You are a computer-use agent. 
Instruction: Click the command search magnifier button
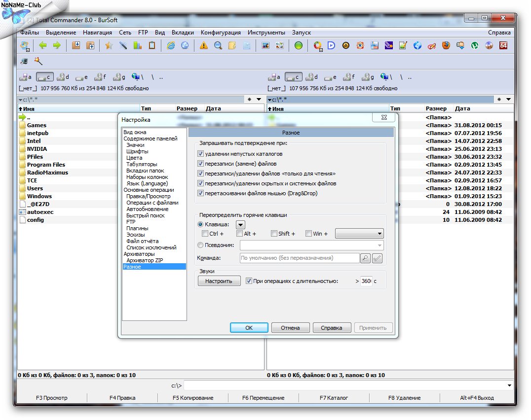click(366, 258)
